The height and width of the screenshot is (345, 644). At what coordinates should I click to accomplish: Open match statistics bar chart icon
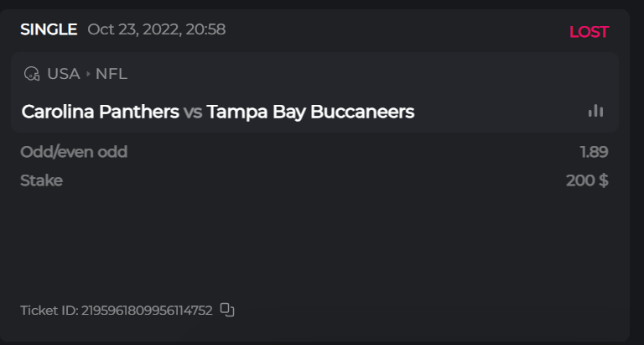[x=595, y=111]
